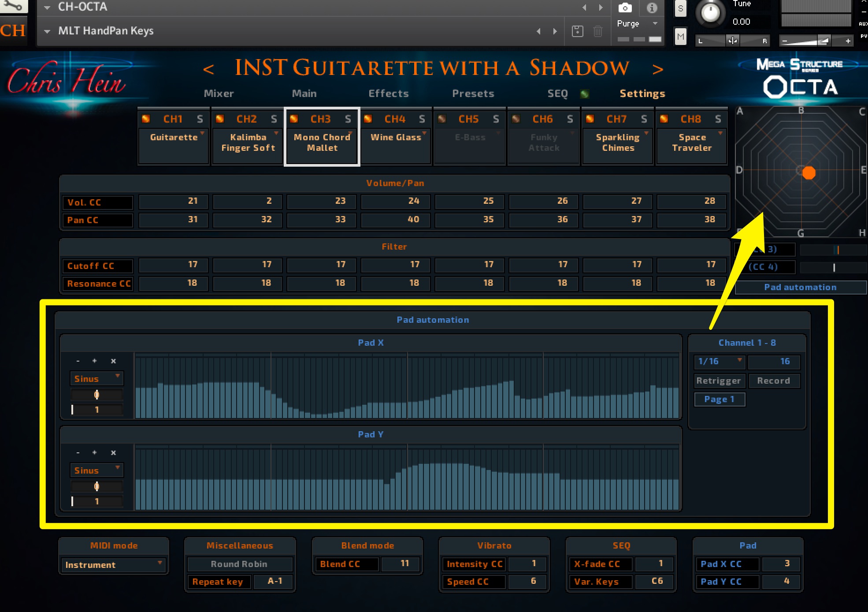Solo the CH3 Mono Chord Mallet channel
This screenshot has width=868, height=612.
[x=348, y=119]
